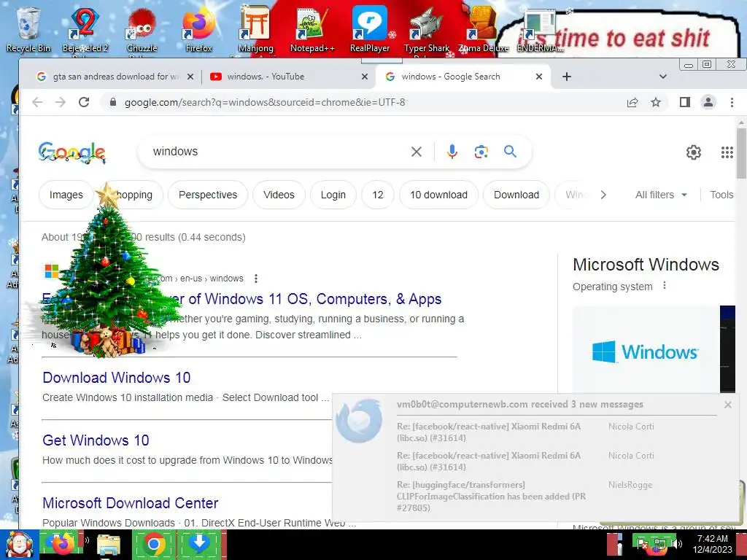Image resolution: width=747 pixels, height=560 pixels.
Task: Click Google holiday doodle logo
Action: pyautogui.click(x=72, y=152)
